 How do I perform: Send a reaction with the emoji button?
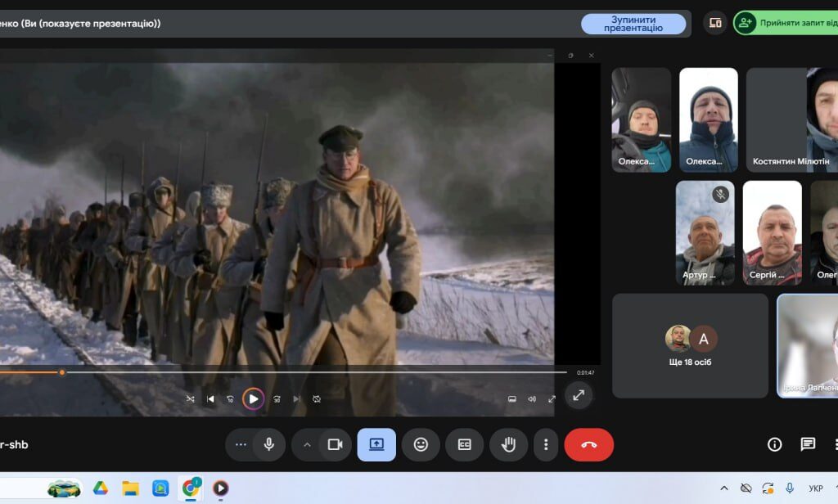[x=421, y=444]
